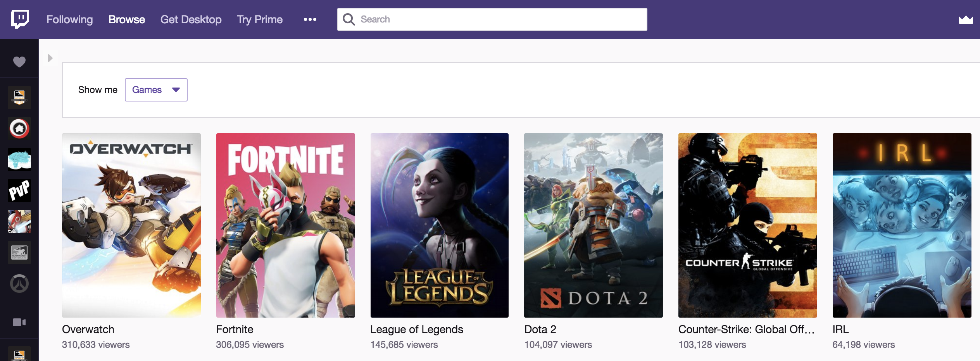
Task: Focus the Search text field
Action: [492, 19]
